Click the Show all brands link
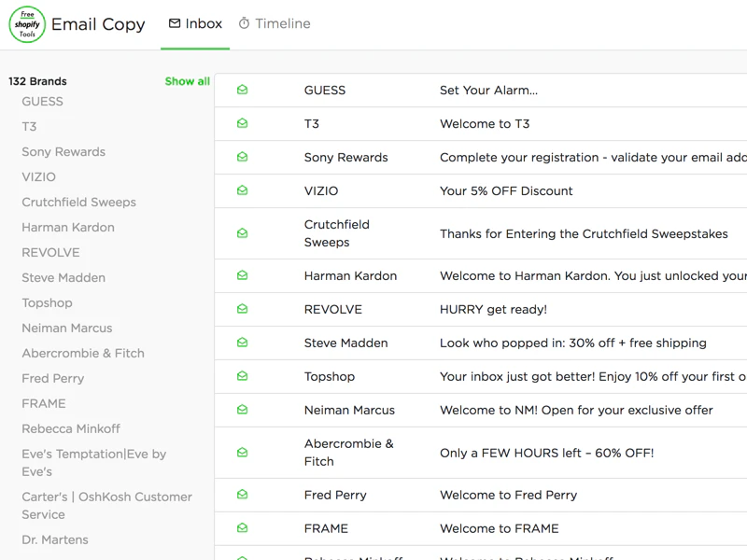This screenshot has height=560, width=747. point(188,81)
